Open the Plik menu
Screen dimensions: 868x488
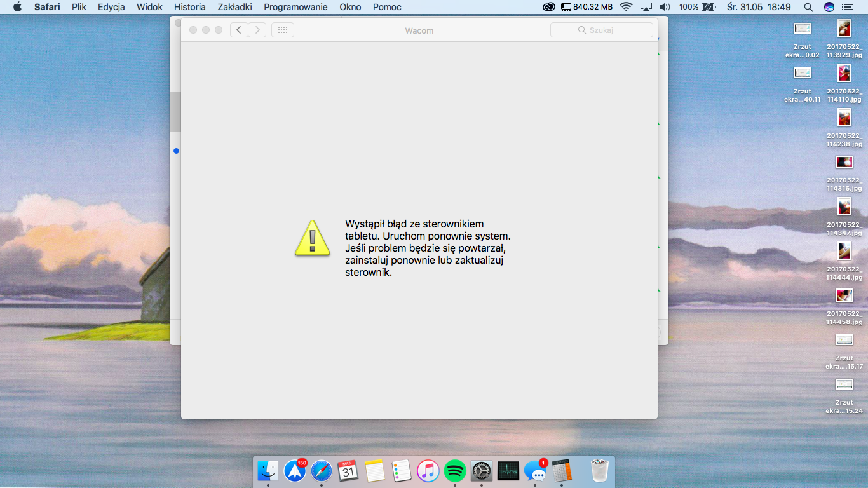click(x=79, y=7)
